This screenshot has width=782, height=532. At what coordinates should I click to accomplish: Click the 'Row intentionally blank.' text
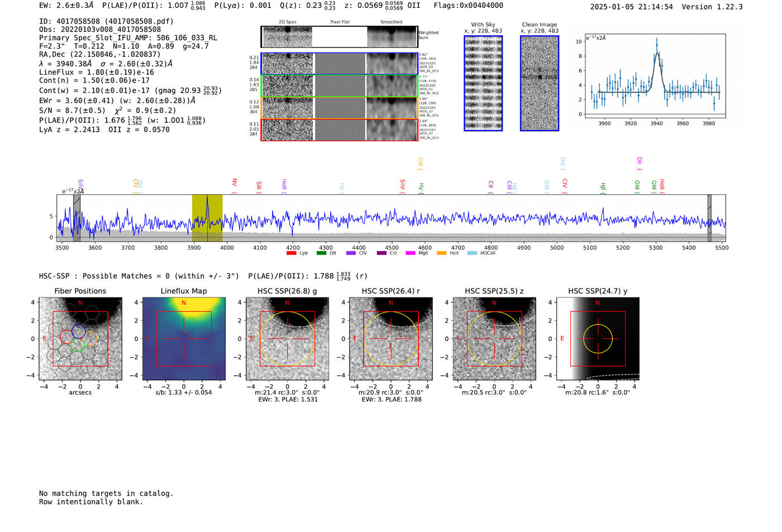pyautogui.click(x=91, y=502)
